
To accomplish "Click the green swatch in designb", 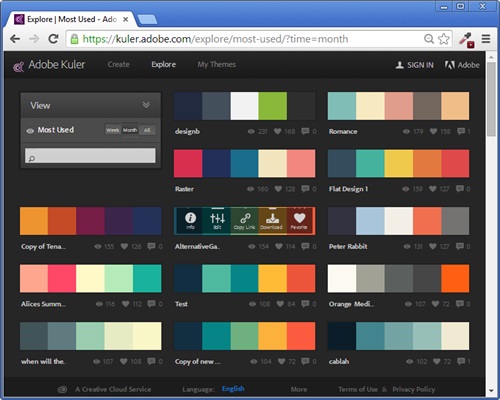I will [272, 106].
